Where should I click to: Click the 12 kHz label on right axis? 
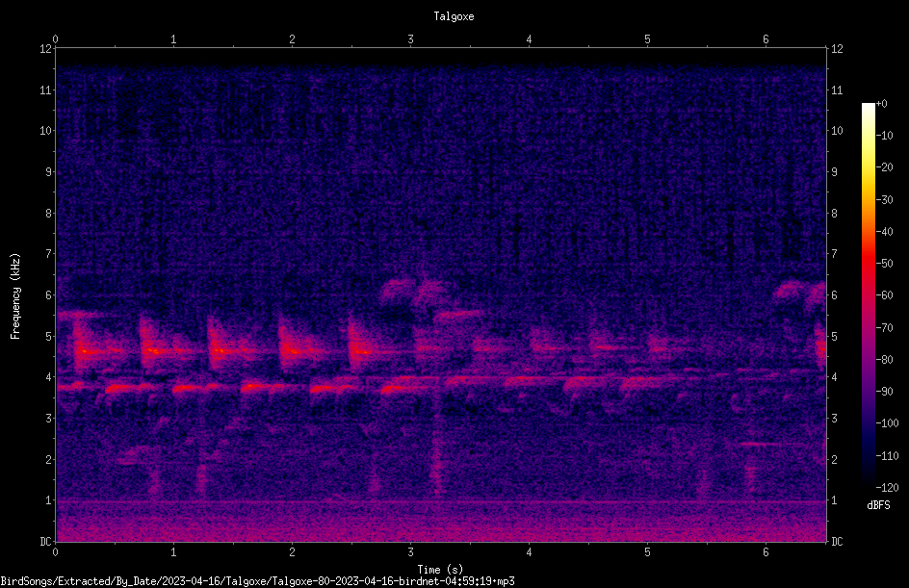coord(837,49)
